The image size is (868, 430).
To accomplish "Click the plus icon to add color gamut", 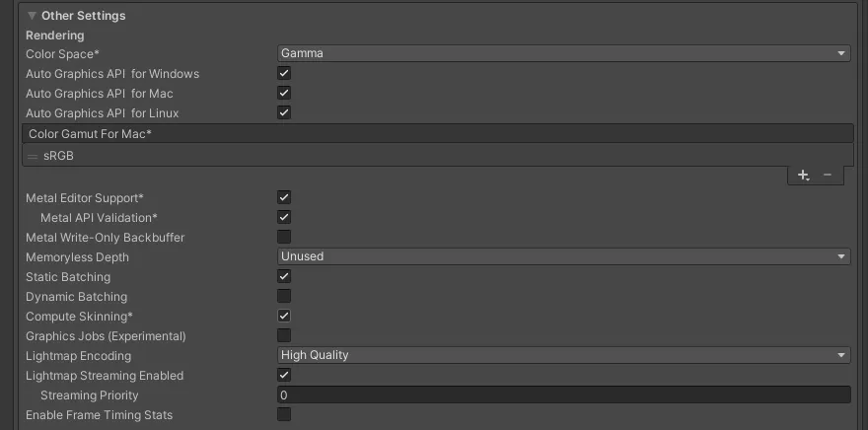I will coord(803,175).
